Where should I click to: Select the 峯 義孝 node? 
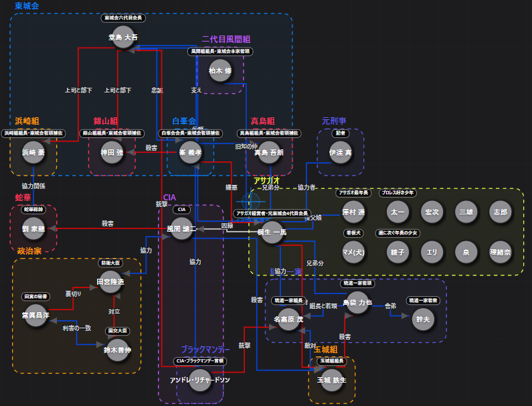pyautogui.click(x=191, y=153)
